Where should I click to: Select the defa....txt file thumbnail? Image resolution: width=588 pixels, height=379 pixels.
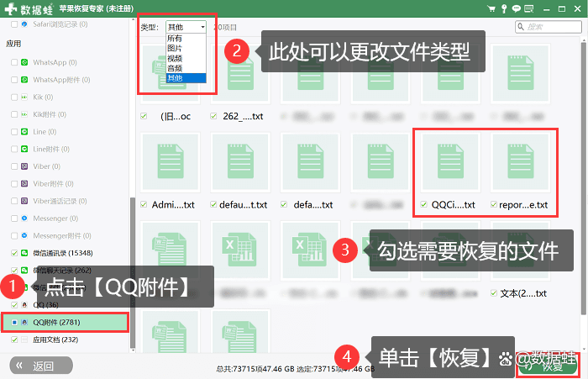[x=311, y=162]
